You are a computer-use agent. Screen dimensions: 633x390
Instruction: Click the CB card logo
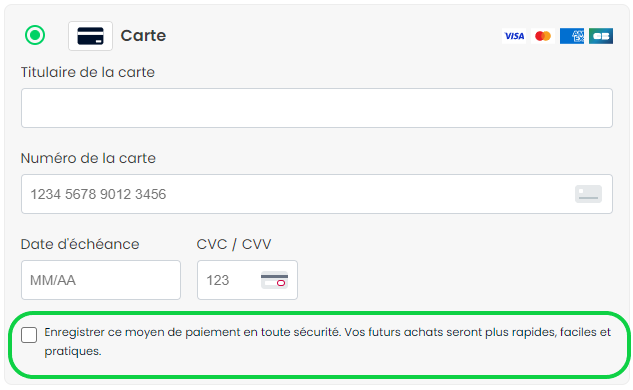tap(601, 36)
